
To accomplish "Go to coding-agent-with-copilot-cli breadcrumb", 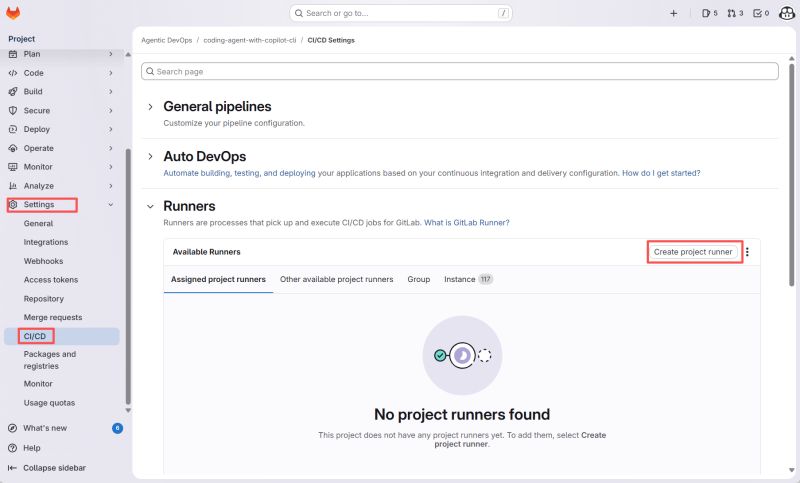I will tap(250, 40).
